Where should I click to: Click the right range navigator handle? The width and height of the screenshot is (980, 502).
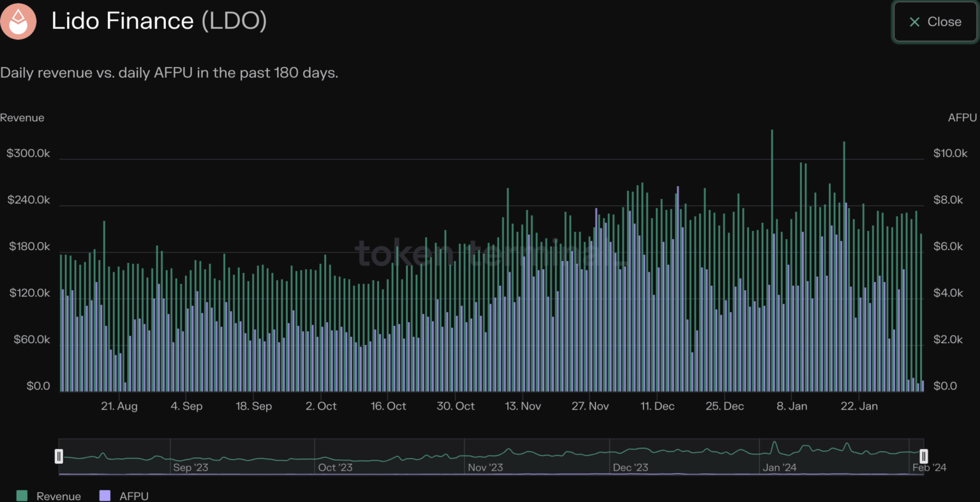(923, 456)
